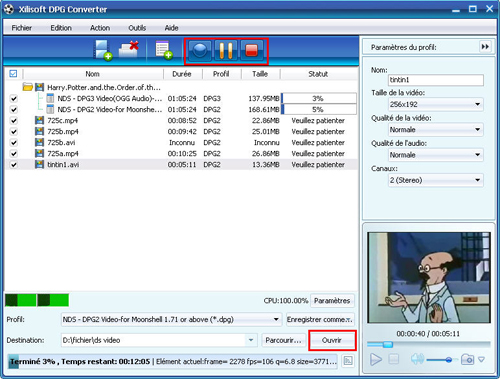Mute the preview with the speaker icon

416,359
